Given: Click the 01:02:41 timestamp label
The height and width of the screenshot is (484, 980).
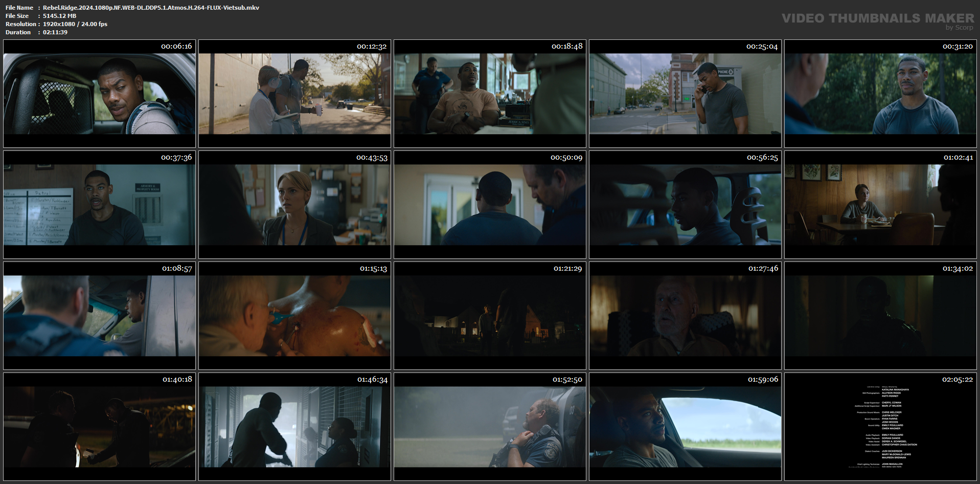Looking at the screenshot, I should pyautogui.click(x=958, y=157).
